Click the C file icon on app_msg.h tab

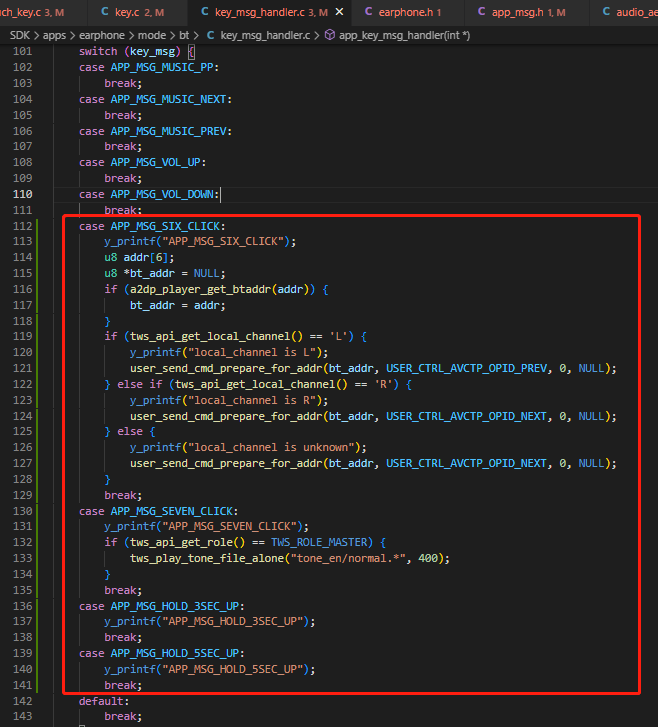[x=482, y=12]
